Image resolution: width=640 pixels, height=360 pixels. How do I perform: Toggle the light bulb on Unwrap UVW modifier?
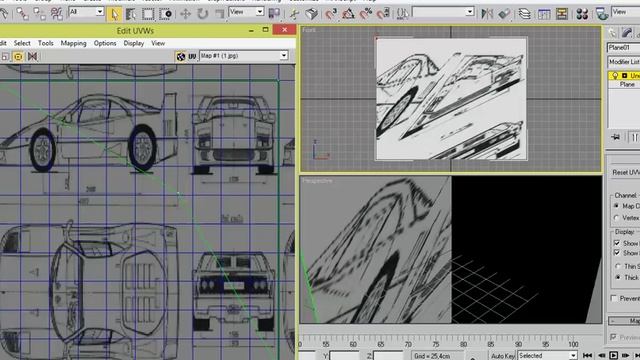(x=615, y=76)
